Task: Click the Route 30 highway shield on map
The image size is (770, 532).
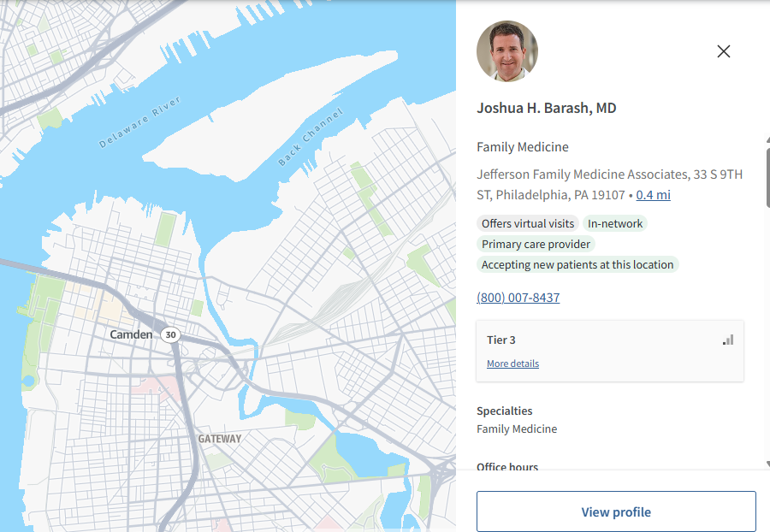Action: coord(170,334)
